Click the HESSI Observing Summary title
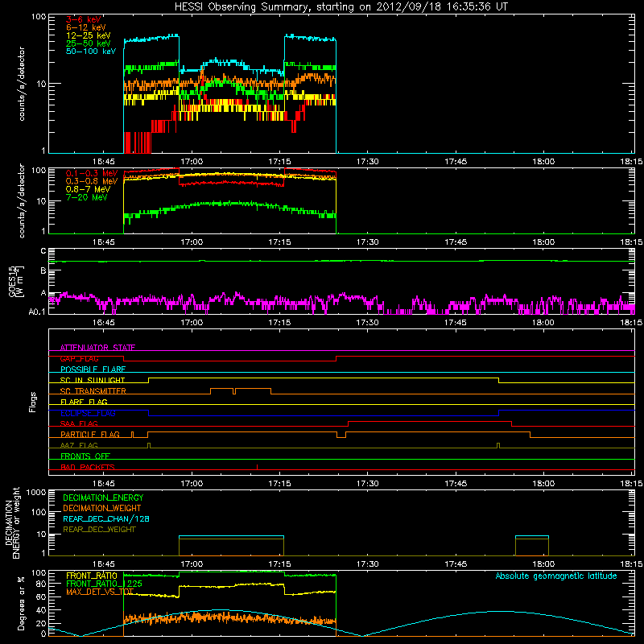The image size is (644, 644). click(x=341, y=7)
